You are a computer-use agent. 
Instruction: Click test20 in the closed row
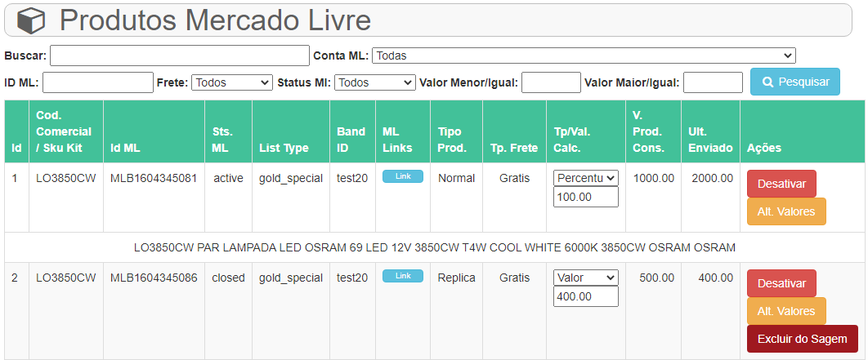click(352, 278)
